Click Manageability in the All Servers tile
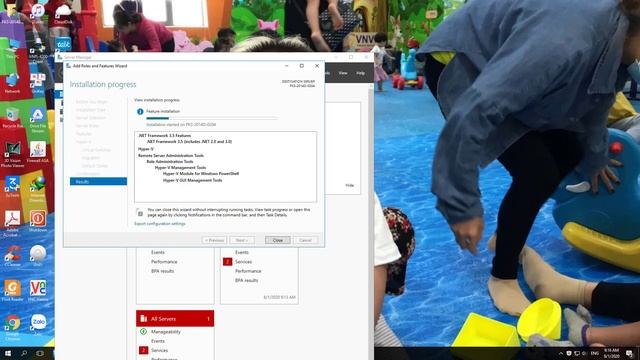The width and height of the screenshot is (640, 360). coord(166,332)
